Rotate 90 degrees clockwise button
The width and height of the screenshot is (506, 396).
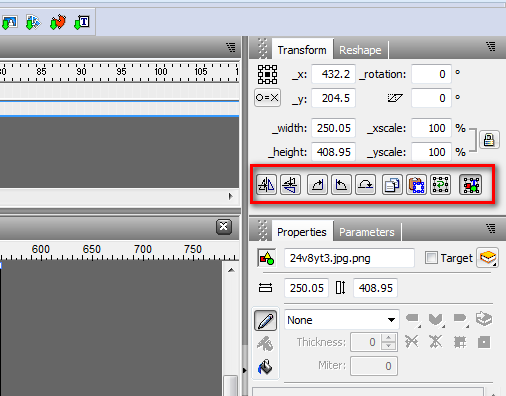pos(317,184)
